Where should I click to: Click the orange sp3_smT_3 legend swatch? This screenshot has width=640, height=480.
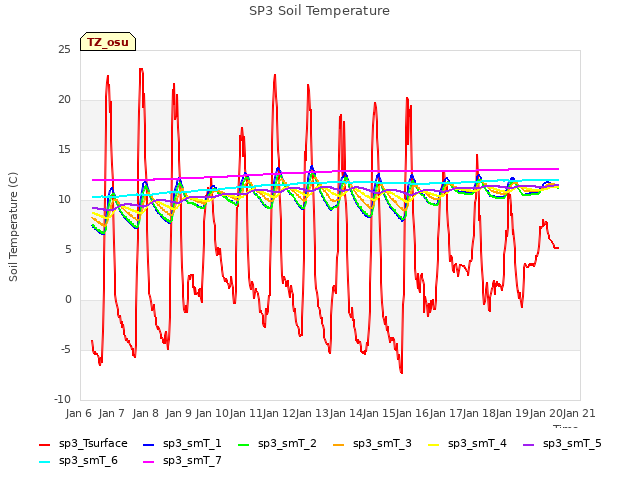339,444
